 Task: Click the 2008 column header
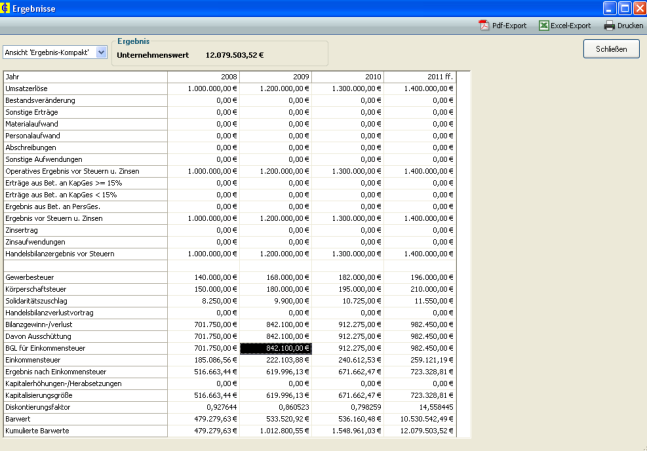pyautogui.click(x=204, y=76)
